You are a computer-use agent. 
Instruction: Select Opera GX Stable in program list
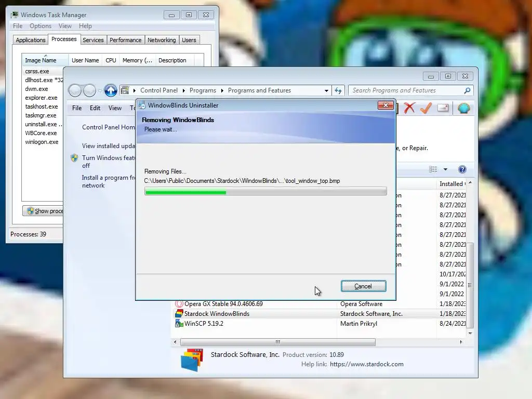[223, 304]
